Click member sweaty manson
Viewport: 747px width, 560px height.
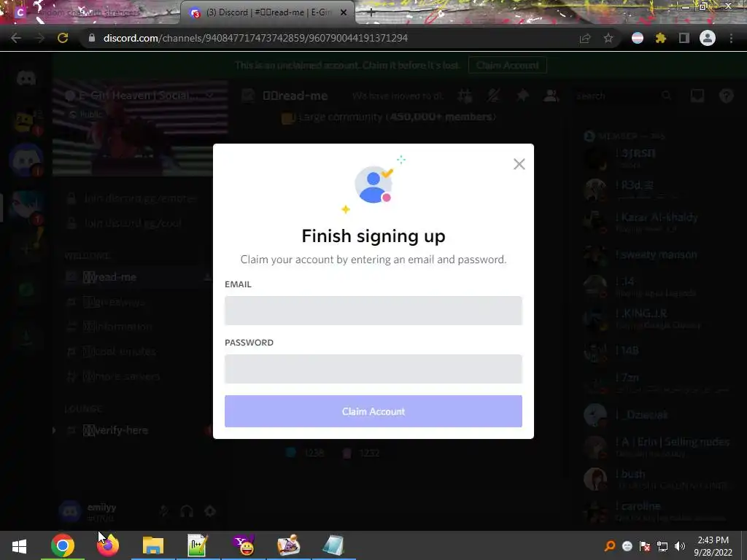(x=657, y=254)
